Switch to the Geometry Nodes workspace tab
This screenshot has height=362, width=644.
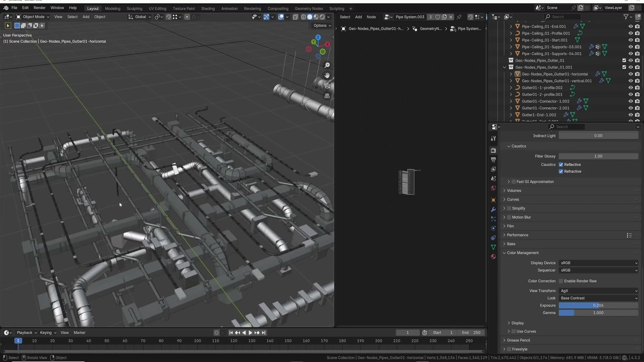[x=309, y=9]
